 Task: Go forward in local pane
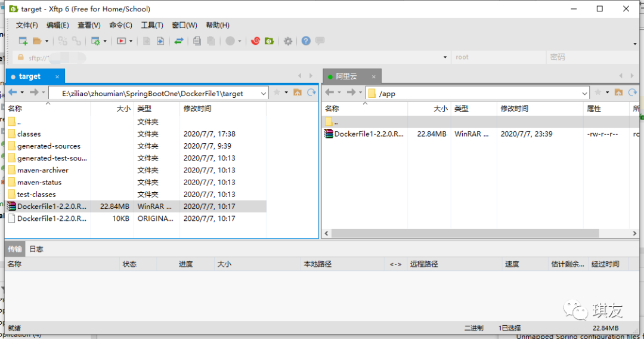pyautogui.click(x=34, y=93)
